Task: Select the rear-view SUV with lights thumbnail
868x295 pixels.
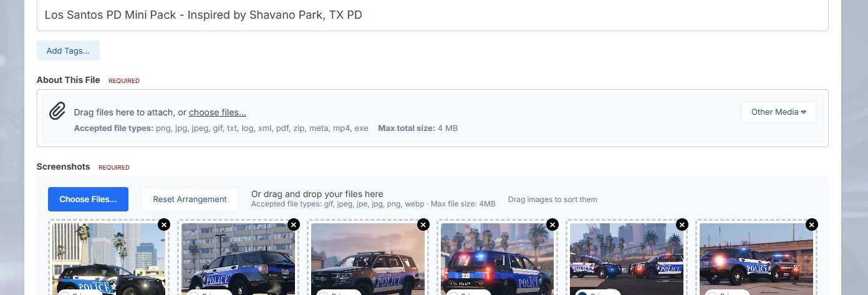Action: pyautogui.click(x=498, y=259)
